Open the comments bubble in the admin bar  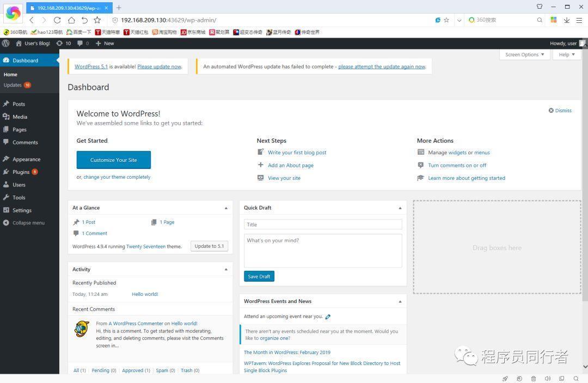click(83, 43)
